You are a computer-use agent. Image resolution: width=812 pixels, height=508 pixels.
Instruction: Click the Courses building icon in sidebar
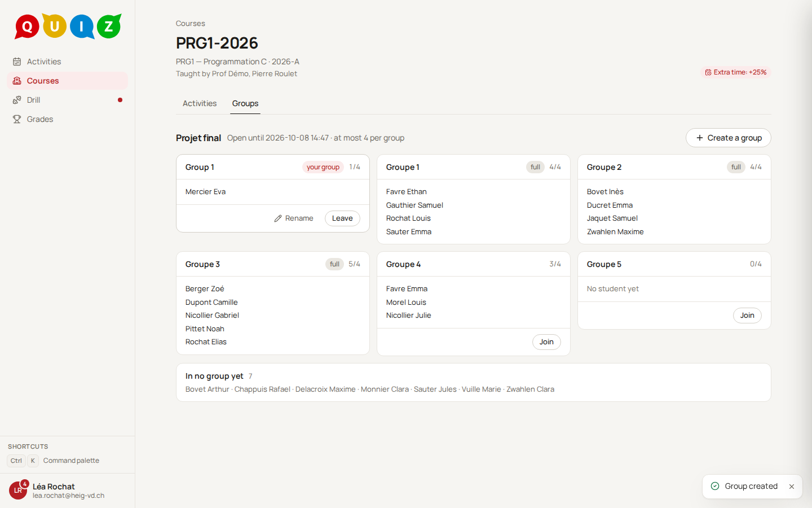pos(17,81)
